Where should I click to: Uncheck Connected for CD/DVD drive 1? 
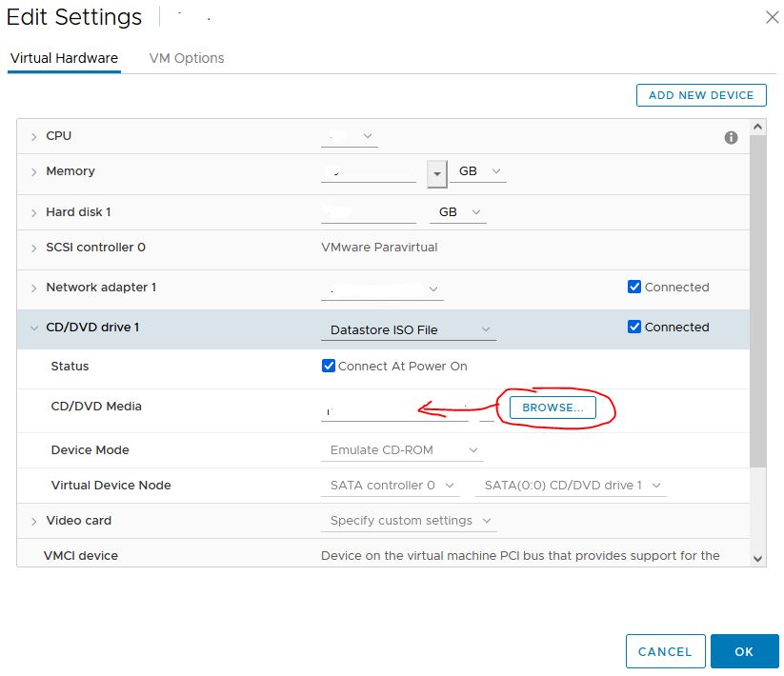pos(634,327)
